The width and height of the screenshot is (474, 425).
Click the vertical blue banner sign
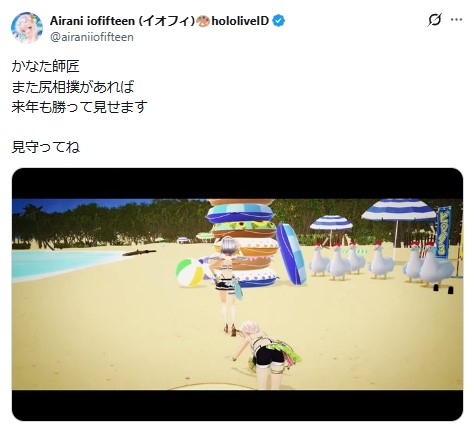pyautogui.click(x=444, y=232)
